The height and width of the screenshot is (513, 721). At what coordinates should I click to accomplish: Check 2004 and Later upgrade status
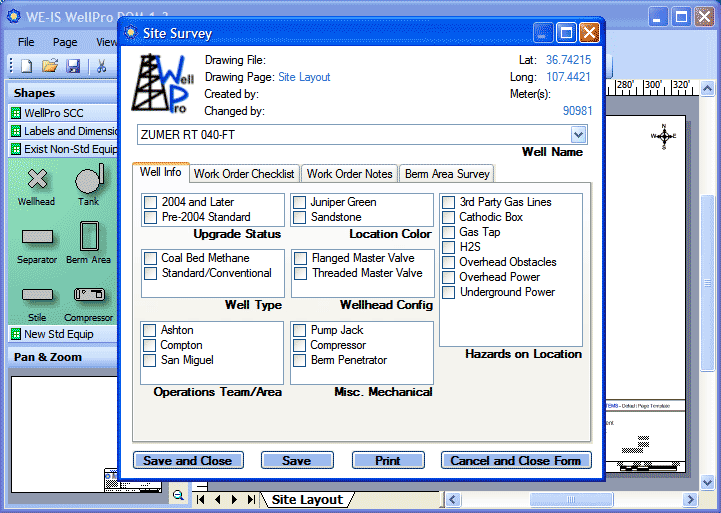150,202
